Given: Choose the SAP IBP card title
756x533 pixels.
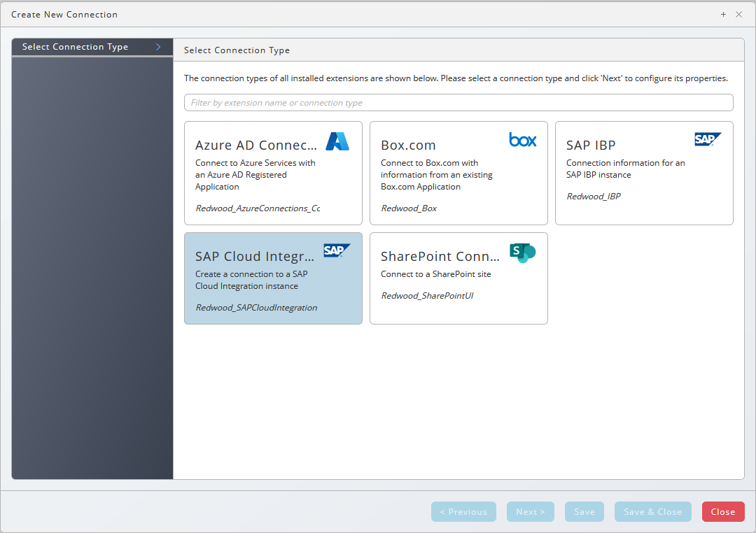Looking at the screenshot, I should pos(591,145).
